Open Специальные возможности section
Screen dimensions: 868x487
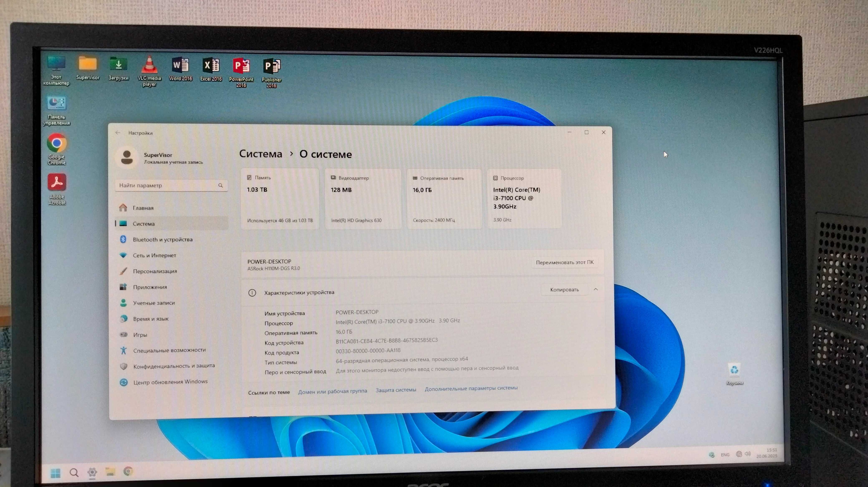[x=172, y=350]
